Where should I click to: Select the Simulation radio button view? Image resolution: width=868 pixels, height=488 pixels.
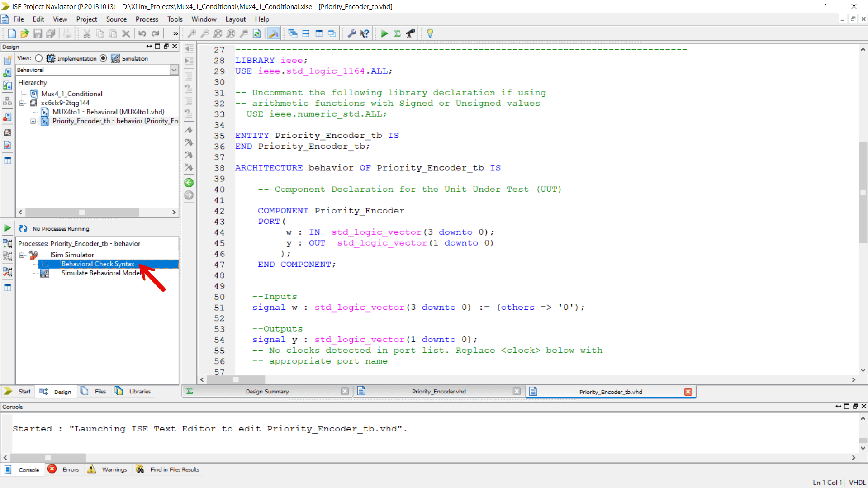click(x=103, y=58)
